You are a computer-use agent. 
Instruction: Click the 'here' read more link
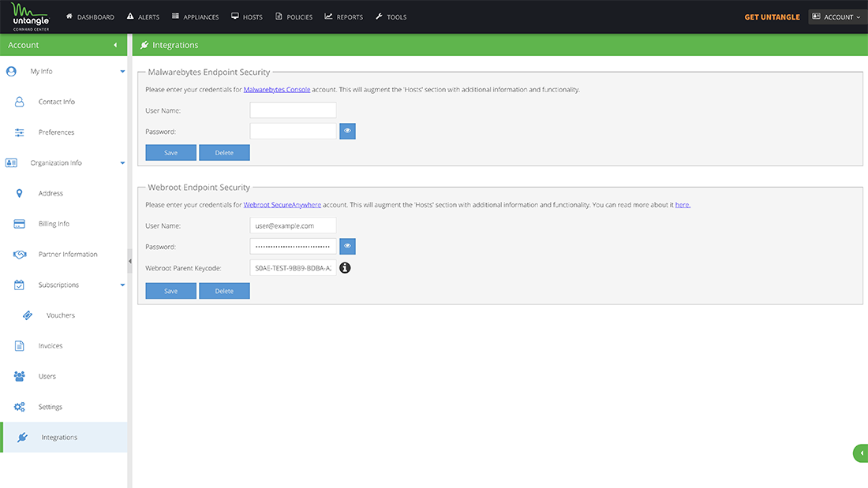[x=683, y=205]
